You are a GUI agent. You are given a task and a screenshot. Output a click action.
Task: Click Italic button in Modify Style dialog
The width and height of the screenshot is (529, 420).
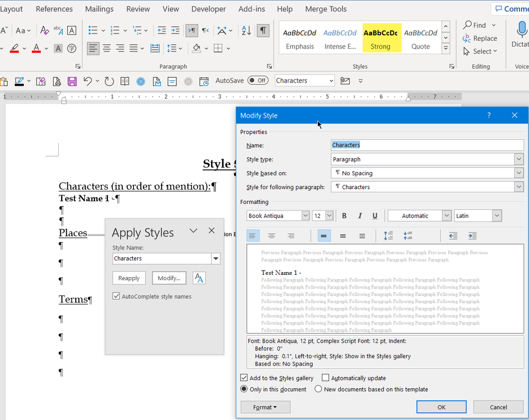point(360,216)
